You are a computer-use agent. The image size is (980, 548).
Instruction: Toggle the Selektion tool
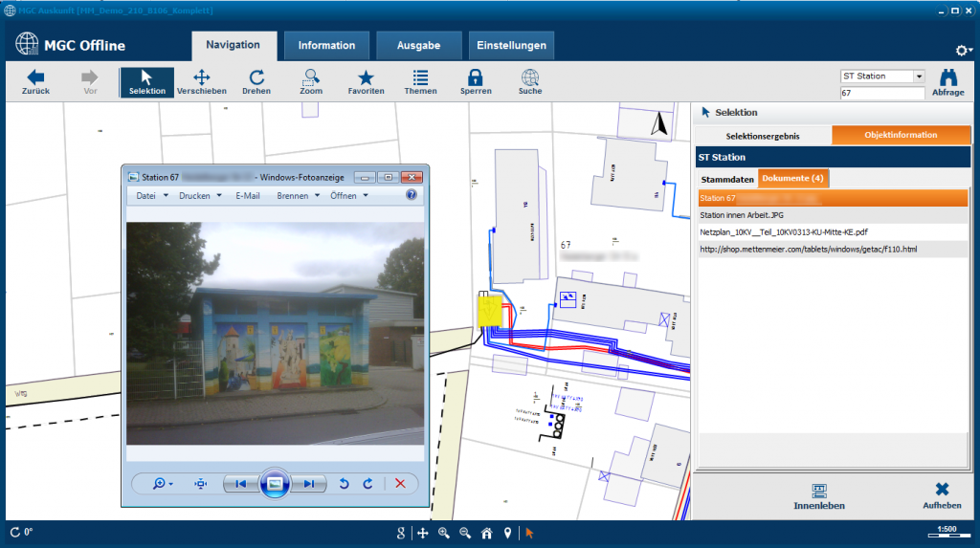pyautogui.click(x=146, y=82)
